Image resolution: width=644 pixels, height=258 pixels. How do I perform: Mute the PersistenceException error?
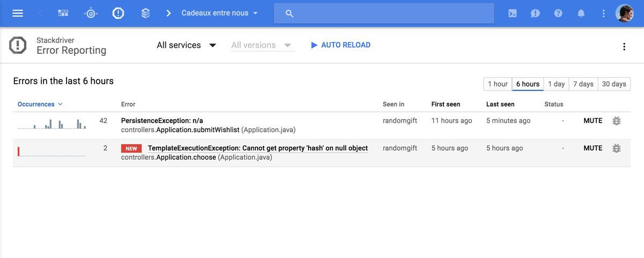click(x=592, y=121)
